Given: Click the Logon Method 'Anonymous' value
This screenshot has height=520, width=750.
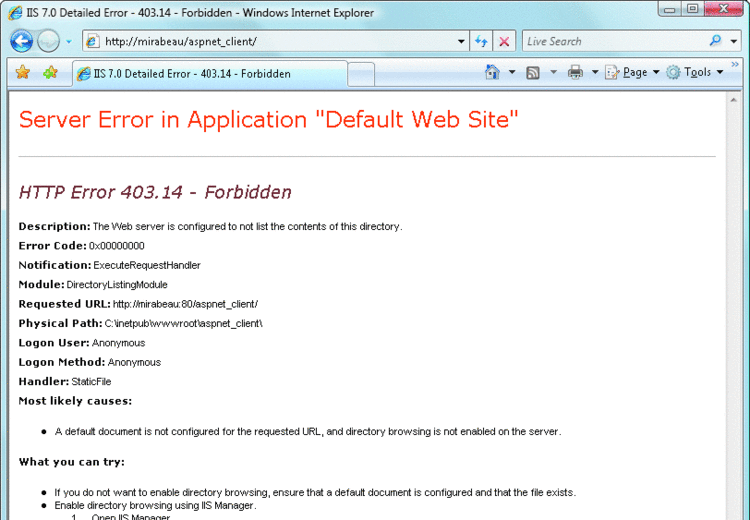Looking at the screenshot, I should (134, 363).
